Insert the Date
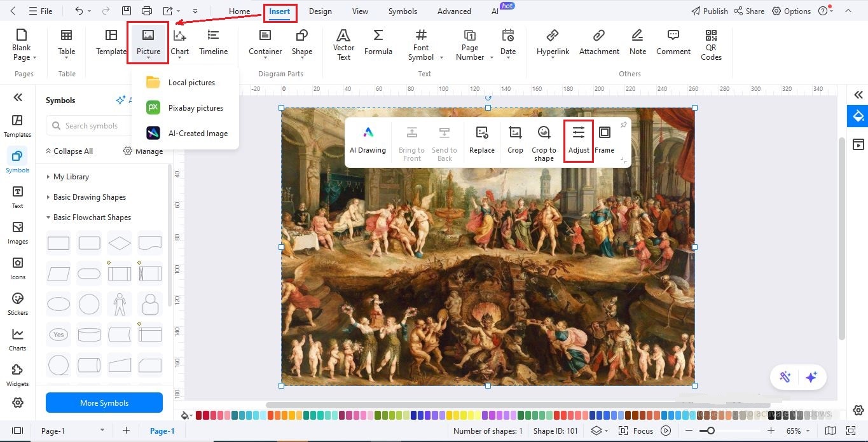The height and width of the screenshot is (442, 868). click(508, 44)
